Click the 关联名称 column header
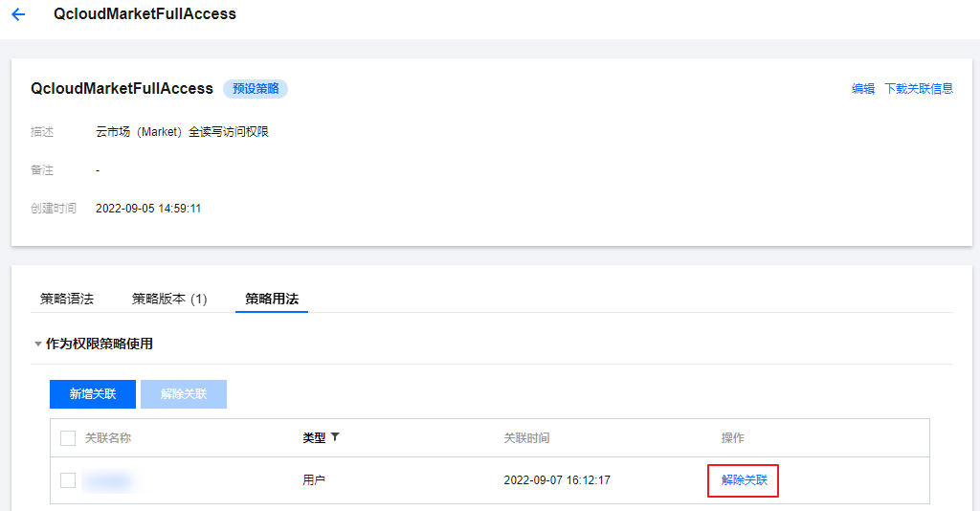This screenshot has height=511, width=980. [x=108, y=438]
